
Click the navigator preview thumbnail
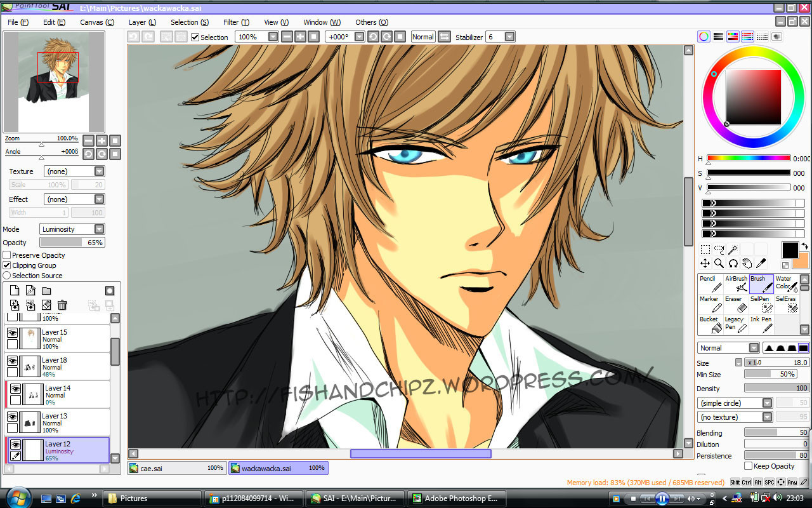click(x=54, y=82)
